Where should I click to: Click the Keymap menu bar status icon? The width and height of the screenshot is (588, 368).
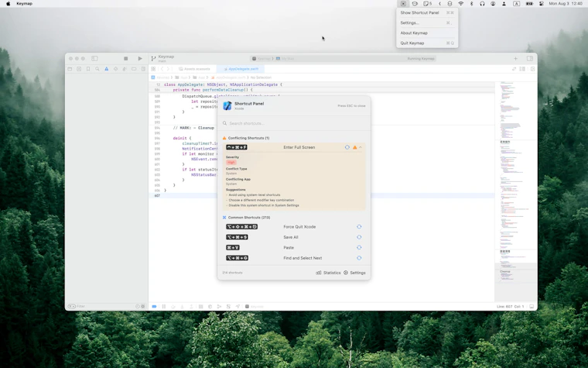(x=403, y=3)
